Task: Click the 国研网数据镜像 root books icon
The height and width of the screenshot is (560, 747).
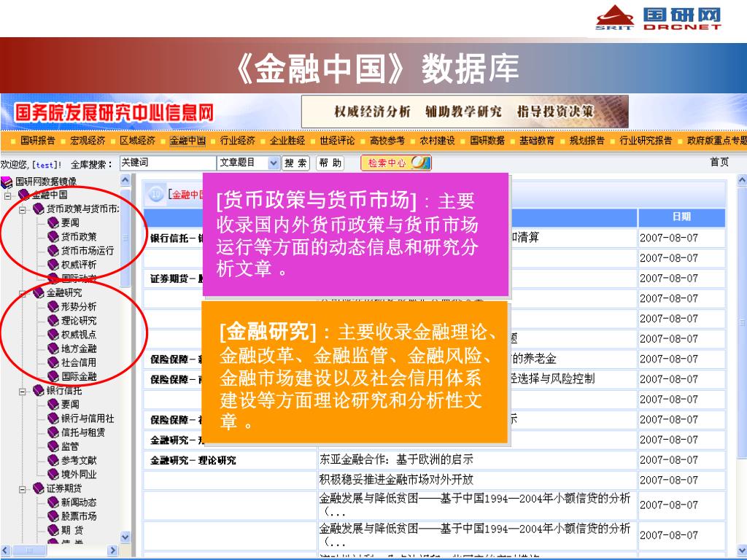Action: click(7, 182)
